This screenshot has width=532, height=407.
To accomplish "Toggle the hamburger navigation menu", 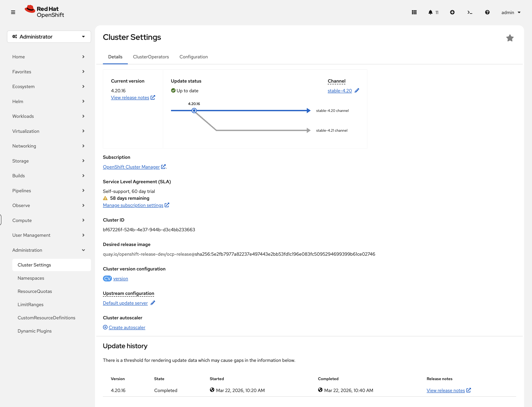I will (13, 12).
